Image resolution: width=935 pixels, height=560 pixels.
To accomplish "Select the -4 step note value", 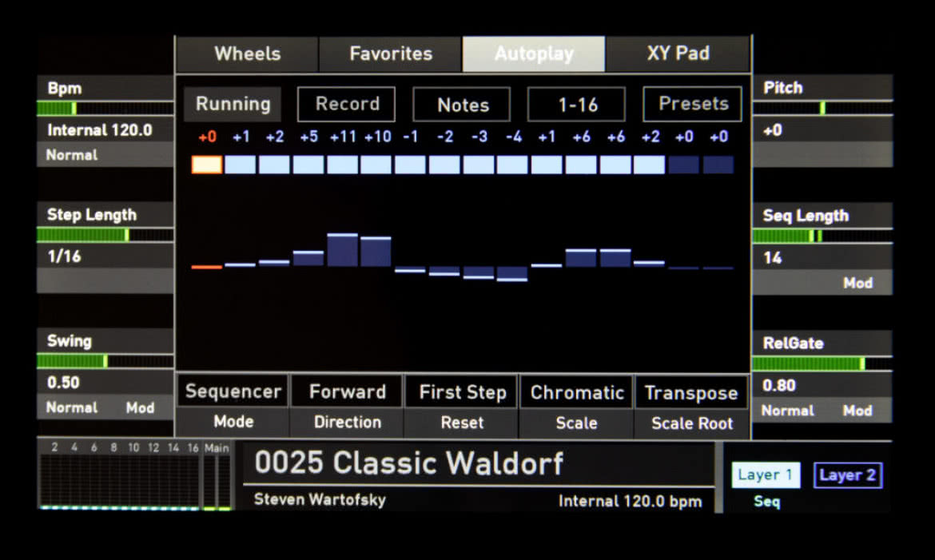I will [513, 137].
